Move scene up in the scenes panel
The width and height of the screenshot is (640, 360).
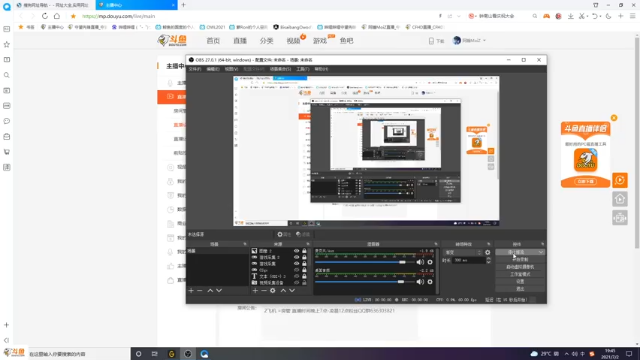click(x=210, y=291)
